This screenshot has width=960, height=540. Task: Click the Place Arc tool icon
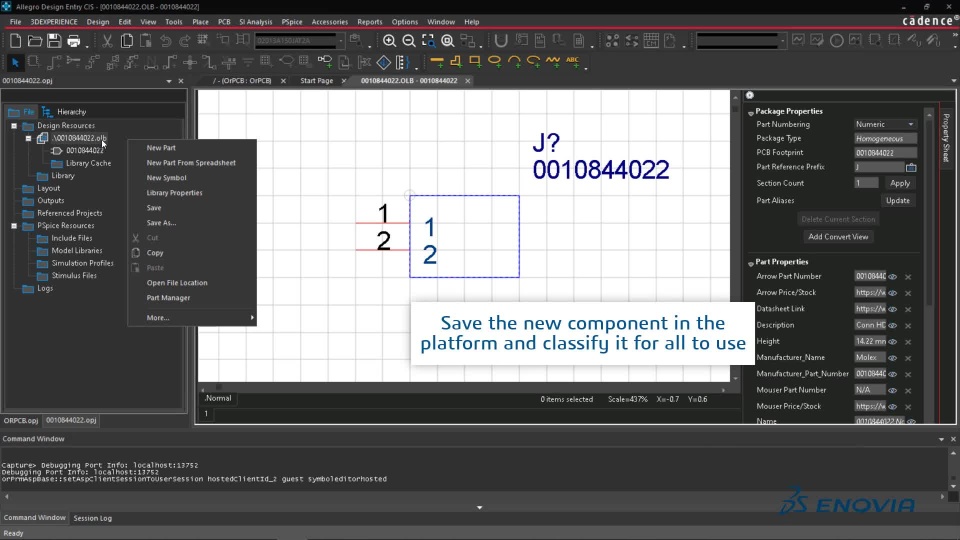(514, 61)
